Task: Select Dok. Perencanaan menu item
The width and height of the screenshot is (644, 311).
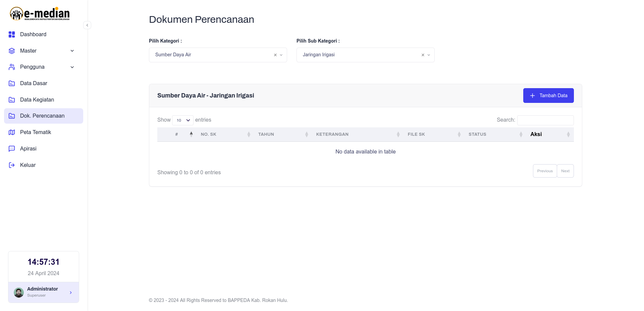Action: coord(44,116)
